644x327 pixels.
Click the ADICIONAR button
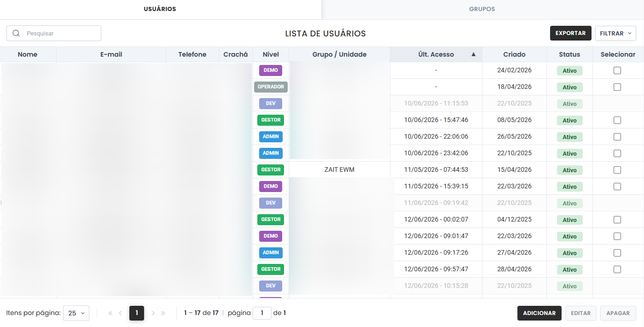(540, 313)
